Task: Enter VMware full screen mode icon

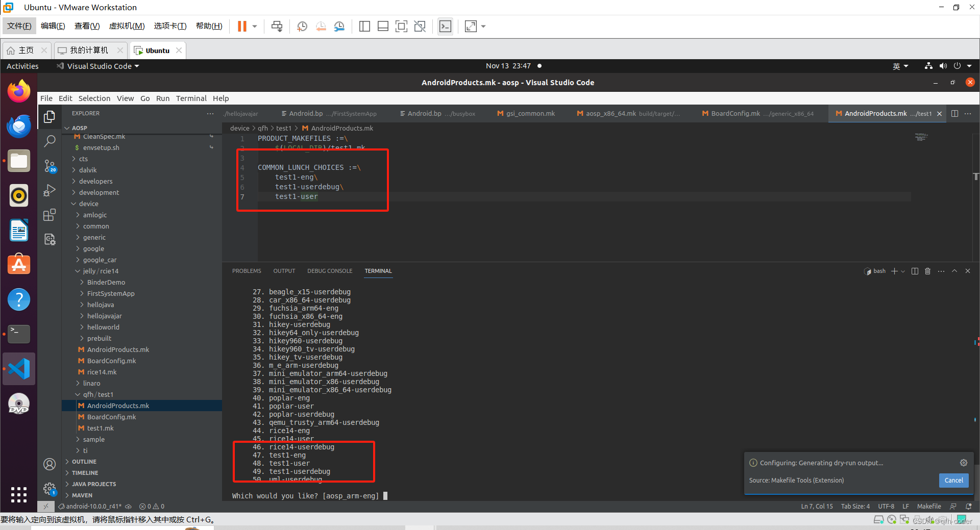Action: pyautogui.click(x=402, y=27)
